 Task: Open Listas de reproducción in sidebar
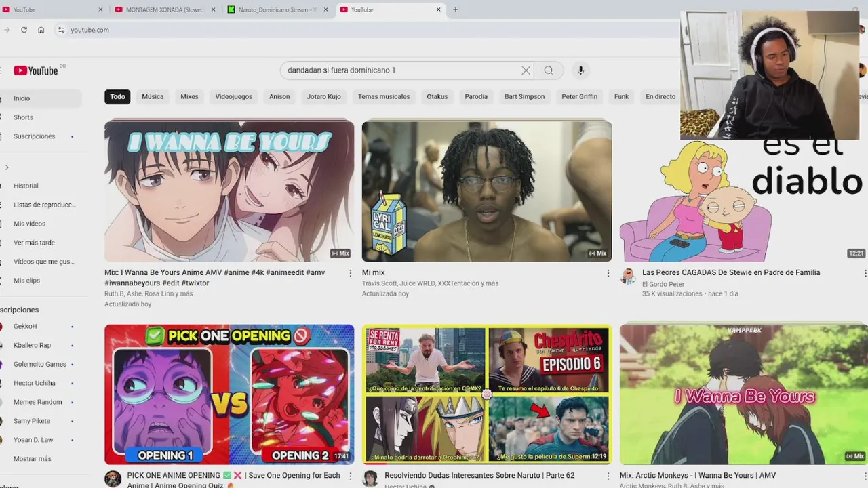41,205
